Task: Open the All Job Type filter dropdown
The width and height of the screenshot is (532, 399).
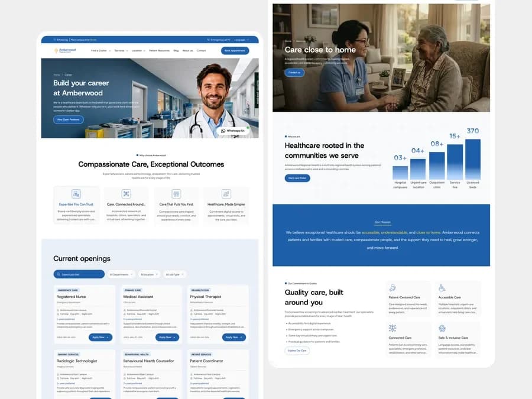Action: tap(174, 274)
